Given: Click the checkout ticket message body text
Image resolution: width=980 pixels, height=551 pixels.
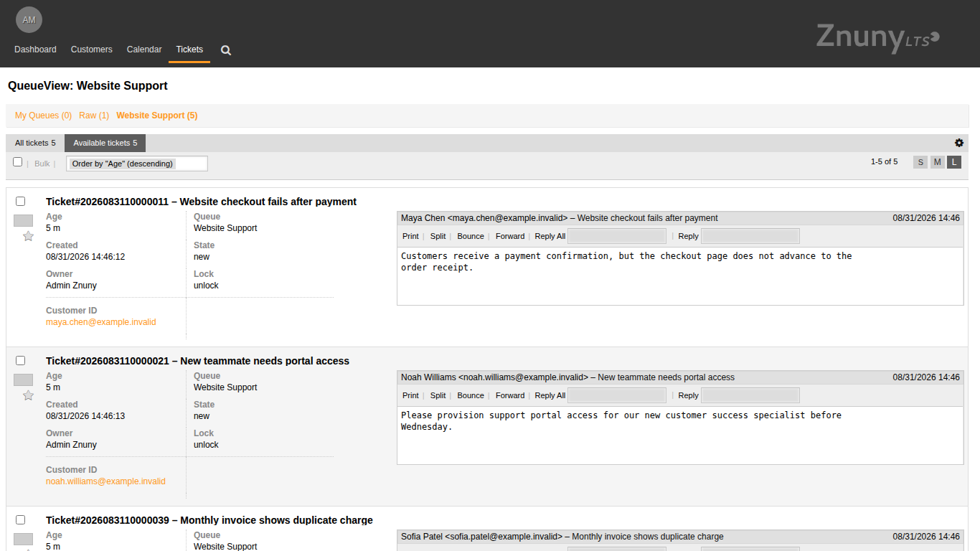Looking at the screenshot, I should [626, 262].
